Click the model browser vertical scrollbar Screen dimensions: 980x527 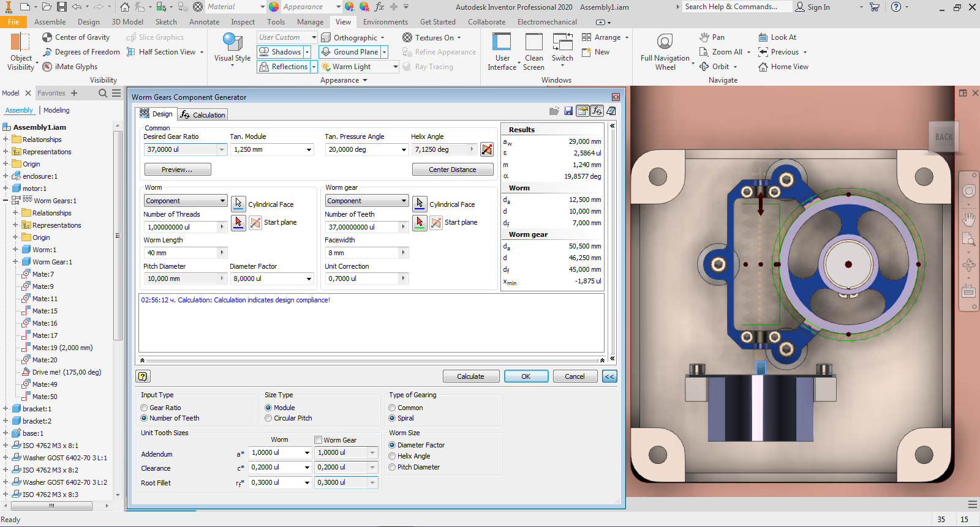(117, 236)
